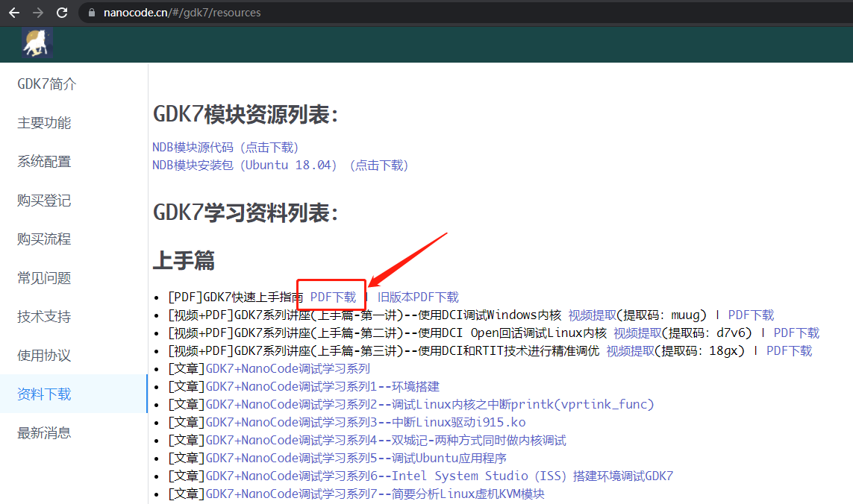853x504 pixels.
Task: Click PDF下载 for 第三讲 RTIT精准调优
Action: (x=790, y=351)
